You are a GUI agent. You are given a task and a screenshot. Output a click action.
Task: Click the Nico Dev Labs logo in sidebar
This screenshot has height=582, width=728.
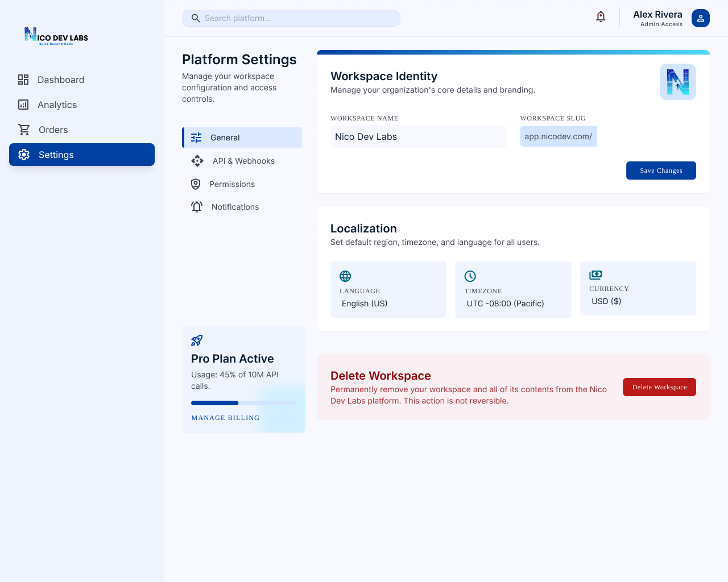[56, 35]
